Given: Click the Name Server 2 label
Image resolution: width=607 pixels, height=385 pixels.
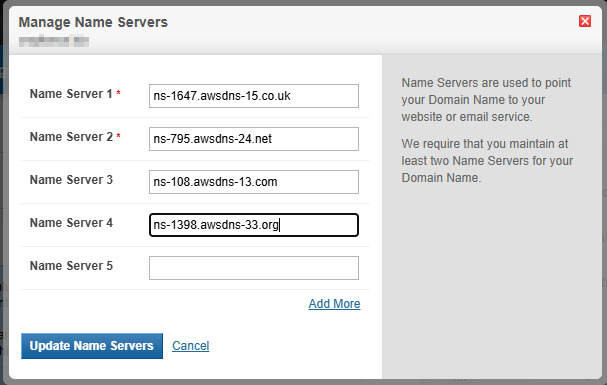Looking at the screenshot, I should 71,137.
